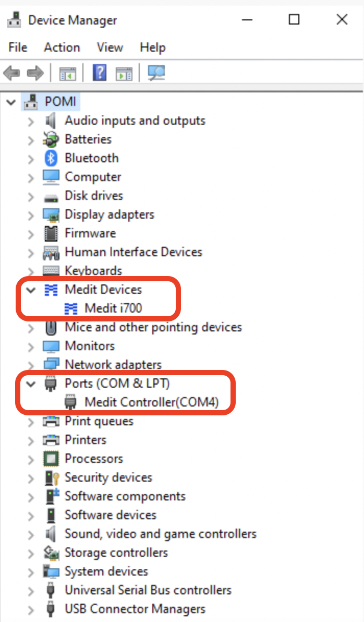
Task: Collapse the Medit Devices category
Action: [31, 290]
